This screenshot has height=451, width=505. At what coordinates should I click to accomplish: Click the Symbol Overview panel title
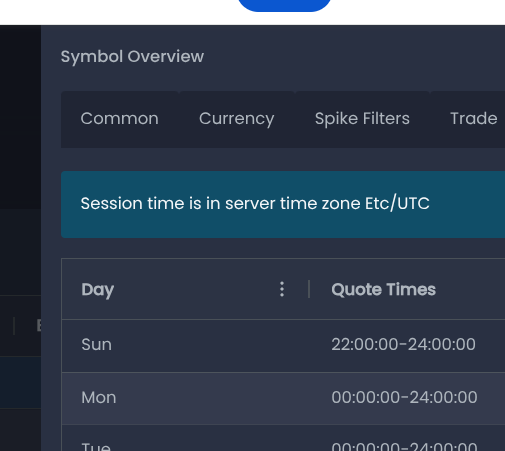coord(132,56)
